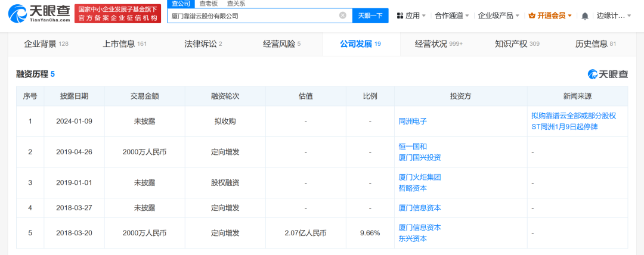Click the crown icon next to 开通会员
Image resolution: width=644 pixels, height=255 pixels.
[531, 15]
